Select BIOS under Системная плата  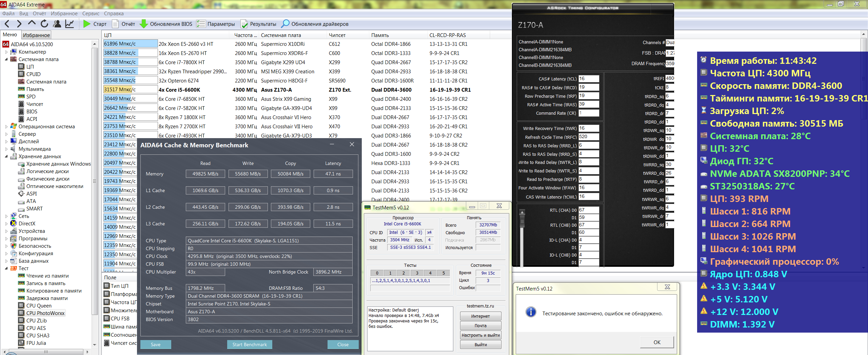(32, 112)
